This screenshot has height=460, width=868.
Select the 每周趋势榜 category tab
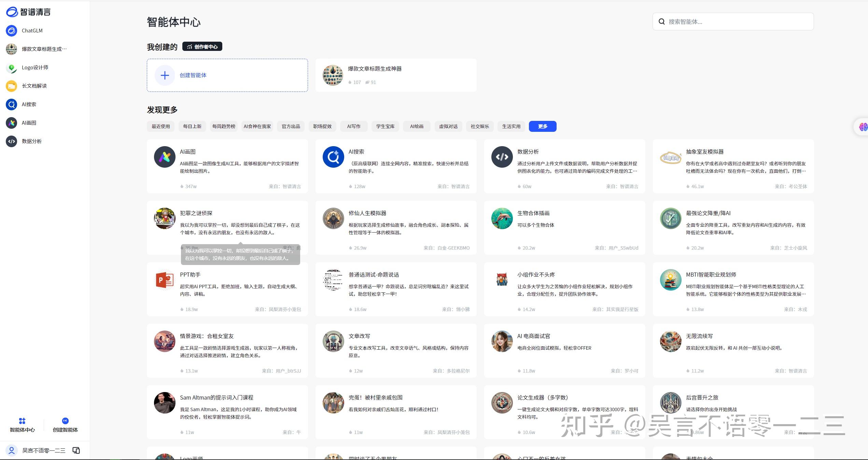(224, 126)
